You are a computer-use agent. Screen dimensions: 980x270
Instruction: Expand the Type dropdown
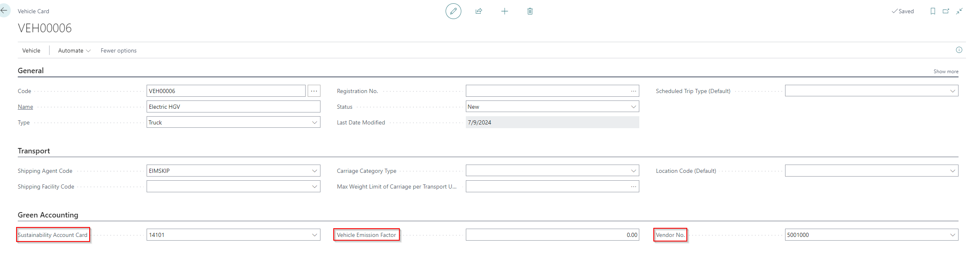click(314, 122)
